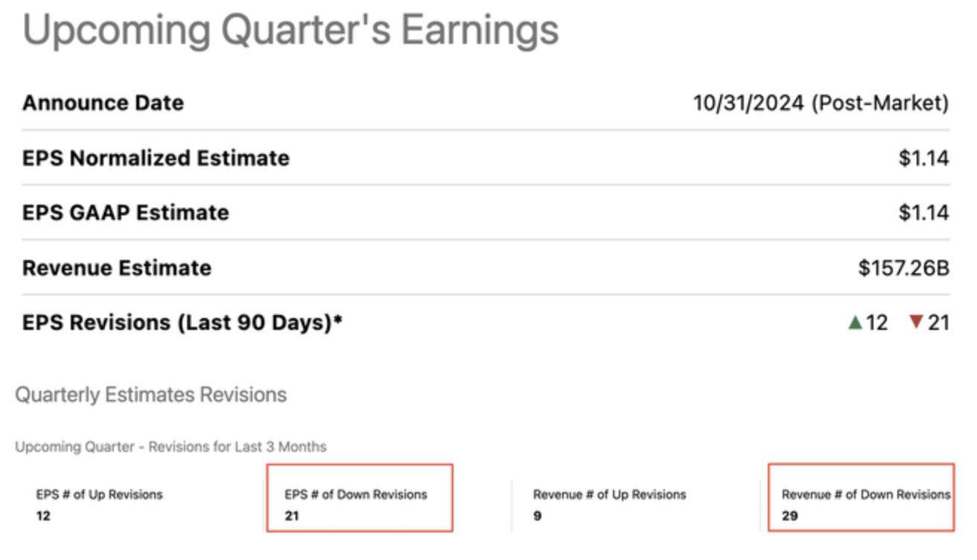The height and width of the screenshot is (560, 977).
Task: Click the highlighted EPS # of Down Revisions label
Action: (356, 494)
